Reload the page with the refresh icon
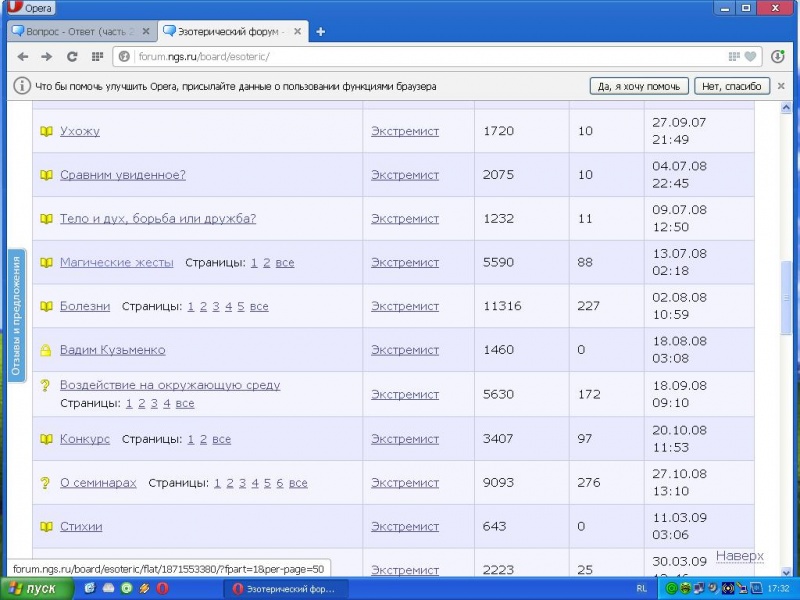This screenshot has height=600, width=800. pos(72,57)
